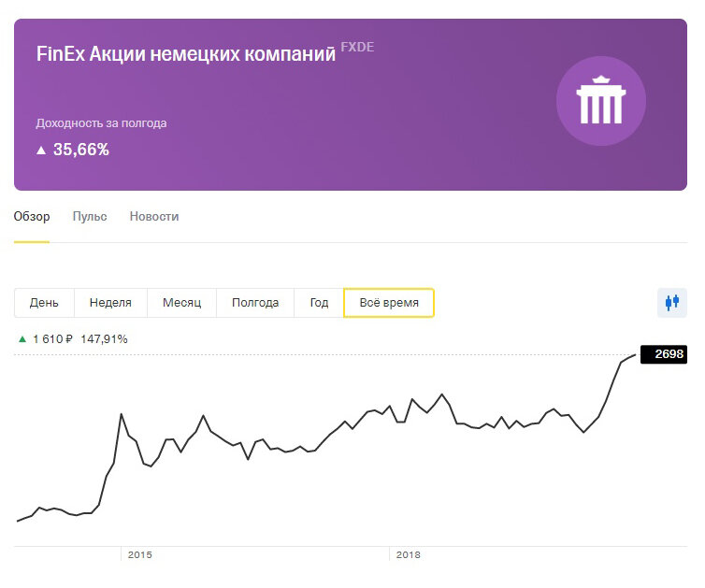Open the Новости tab
This screenshot has height=588, width=705.
coord(154,217)
